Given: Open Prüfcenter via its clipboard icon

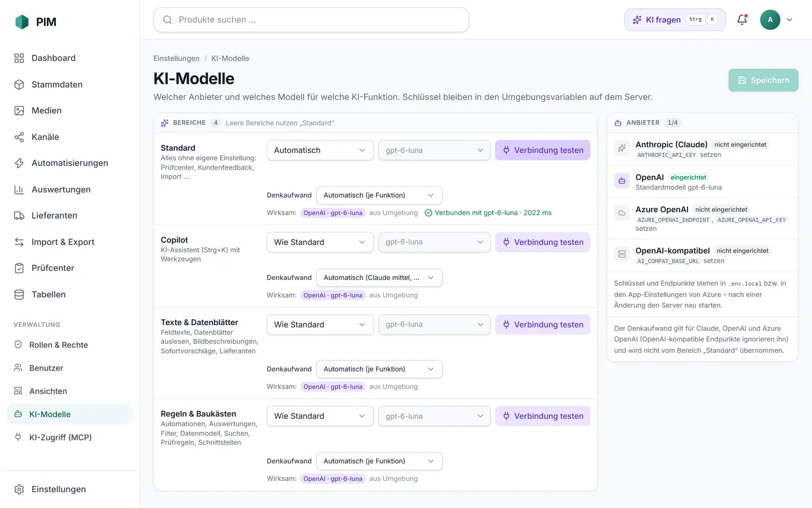Looking at the screenshot, I should coord(19,268).
